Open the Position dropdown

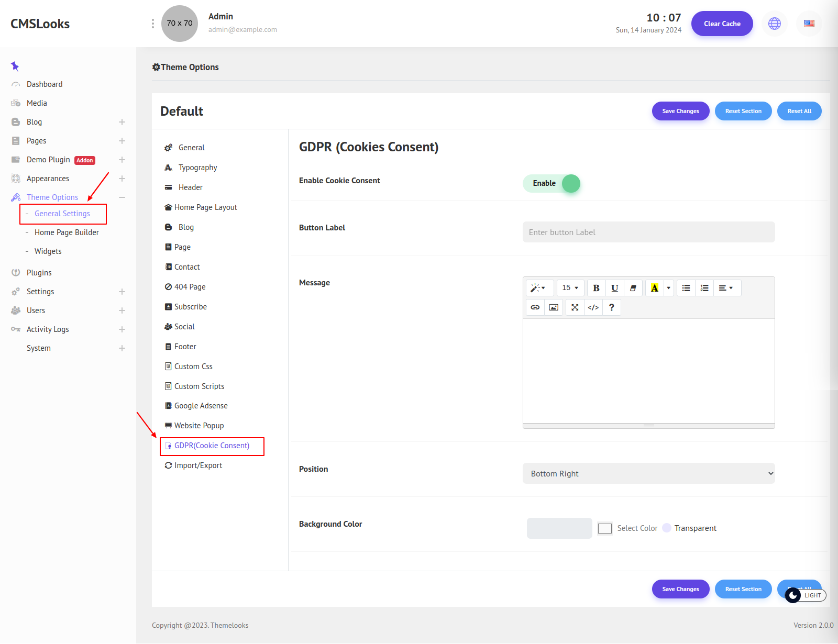click(x=648, y=473)
